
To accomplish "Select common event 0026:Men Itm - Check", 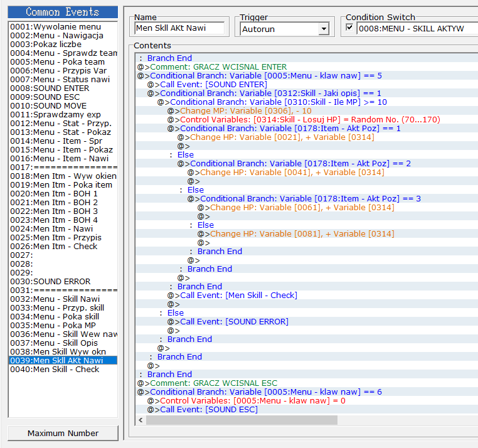I will (x=63, y=247).
